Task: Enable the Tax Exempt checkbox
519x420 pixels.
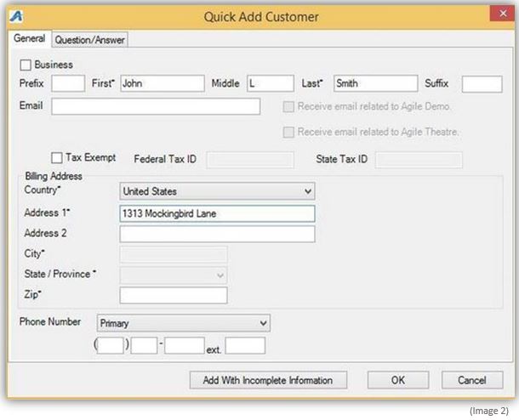Action: (x=57, y=158)
